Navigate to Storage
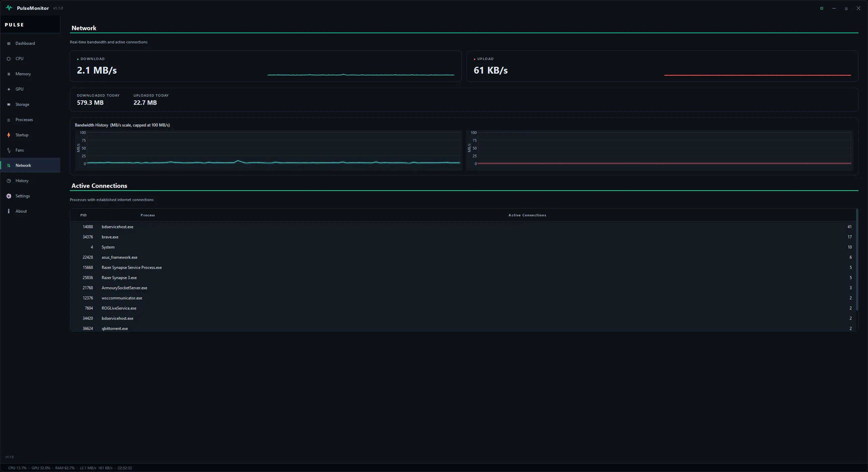The image size is (868, 472). click(30, 104)
